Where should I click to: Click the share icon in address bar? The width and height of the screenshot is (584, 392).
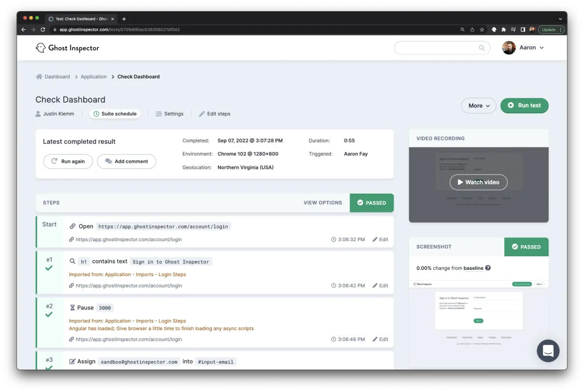tap(472, 30)
